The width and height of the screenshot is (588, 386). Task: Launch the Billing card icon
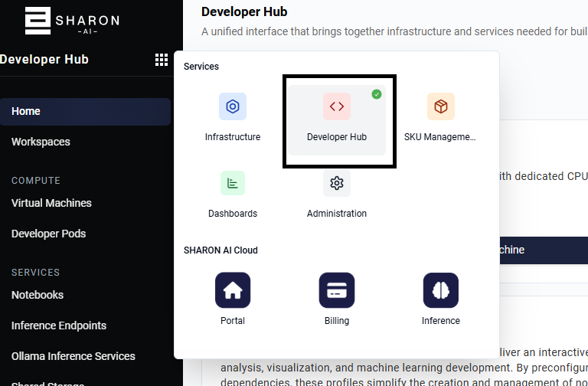pos(337,290)
